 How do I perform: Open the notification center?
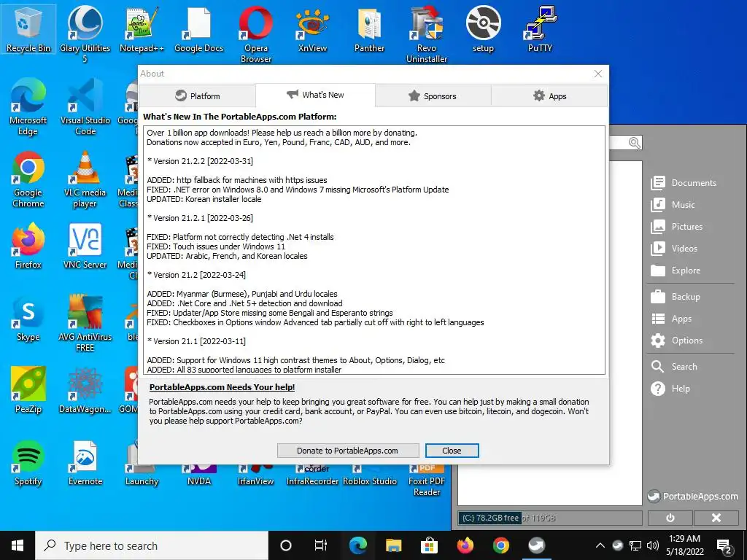(724, 545)
